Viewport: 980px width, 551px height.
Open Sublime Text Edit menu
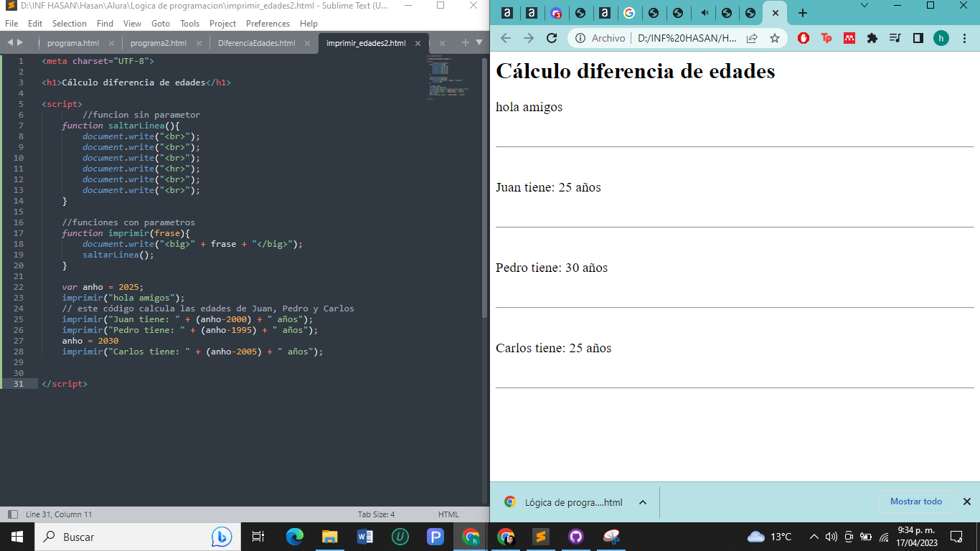pyautogui.click(x=35, y=23)
